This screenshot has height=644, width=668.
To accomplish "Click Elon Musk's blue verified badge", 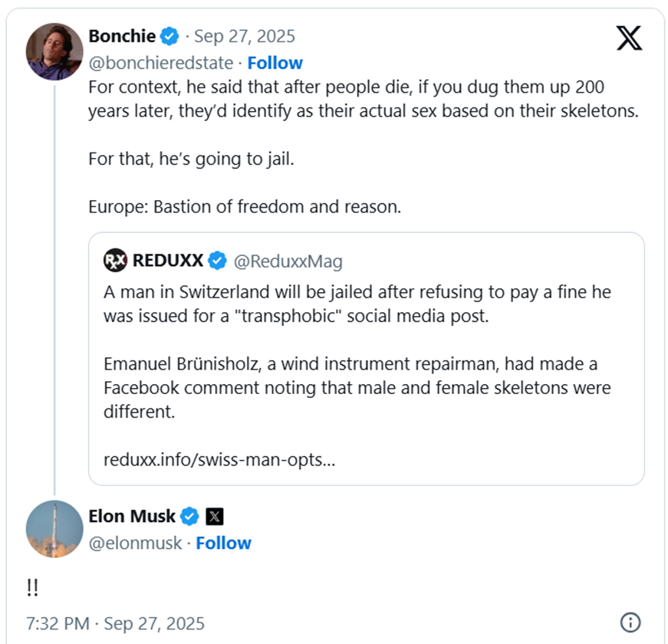I will tap(189, 517).
